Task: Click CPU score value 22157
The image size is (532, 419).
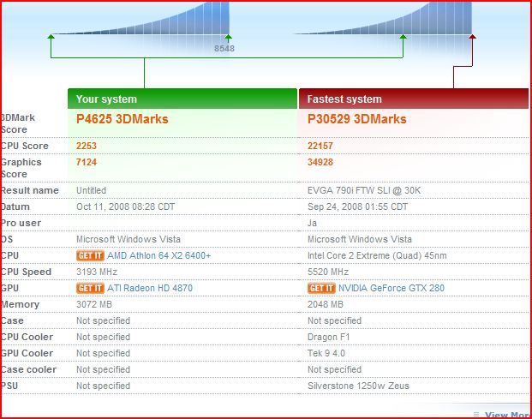Action: [x=320, y=146]
